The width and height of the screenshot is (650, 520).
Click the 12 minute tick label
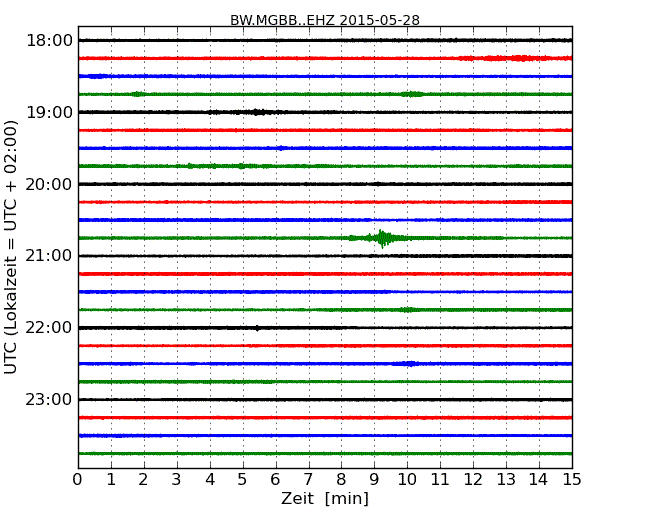pyautogui.click(x=473, y=479)
